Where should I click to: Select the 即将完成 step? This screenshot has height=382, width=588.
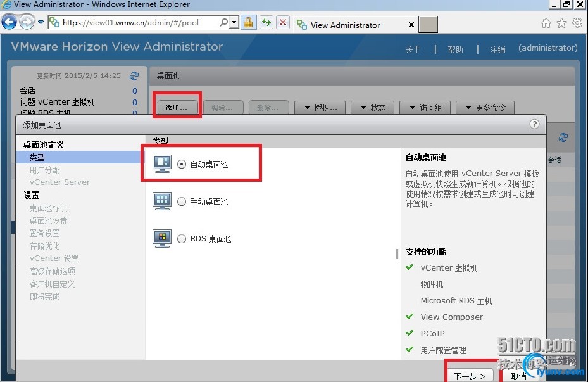click(x=44, y=297)
